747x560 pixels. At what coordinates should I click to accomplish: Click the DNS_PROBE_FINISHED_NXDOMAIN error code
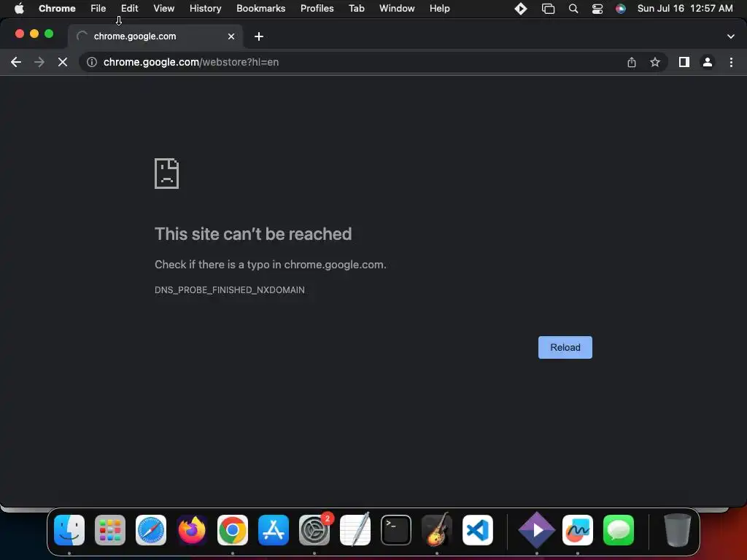pos(230,290)
